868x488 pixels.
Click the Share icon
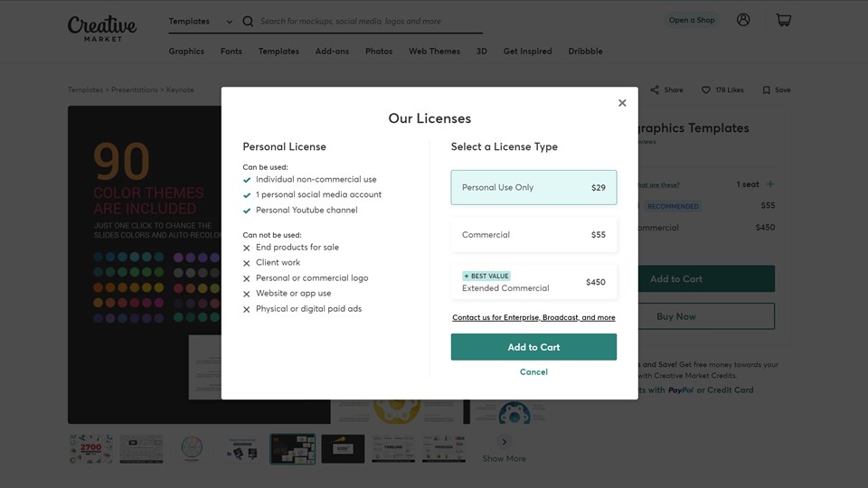click(655, 90)
